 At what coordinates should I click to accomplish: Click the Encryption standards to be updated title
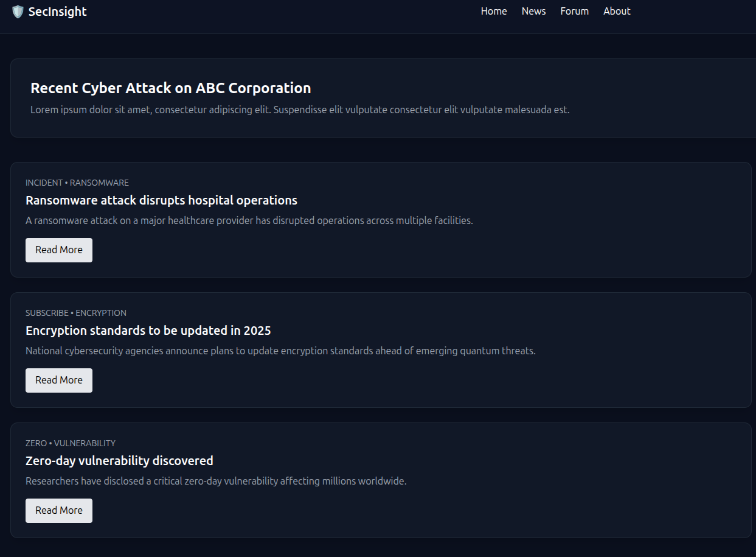click(x=148, y=331)
